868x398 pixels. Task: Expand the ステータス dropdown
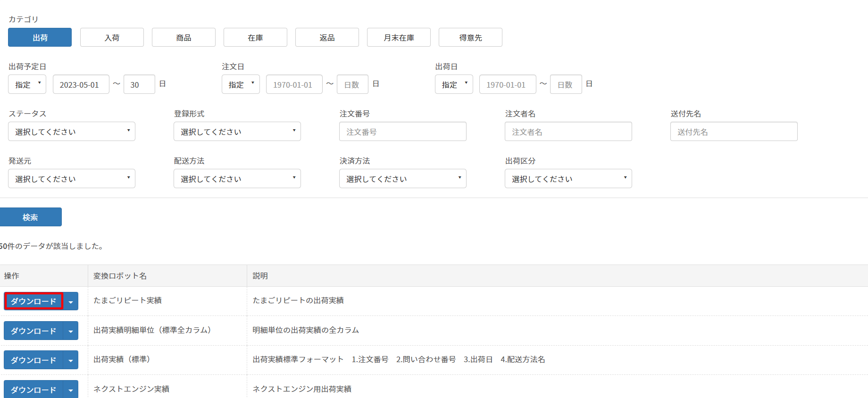point(72,132)
